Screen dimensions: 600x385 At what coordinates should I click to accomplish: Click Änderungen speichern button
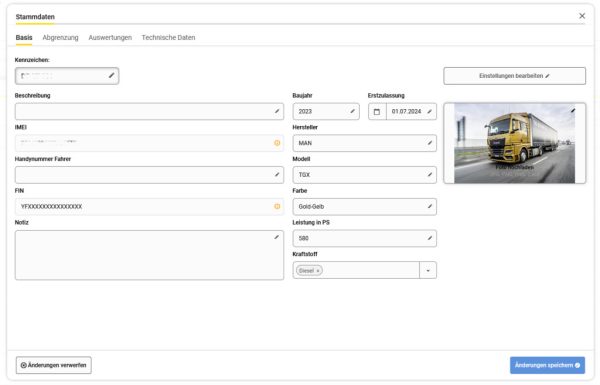pyautogui.click(x=547, y=365)
